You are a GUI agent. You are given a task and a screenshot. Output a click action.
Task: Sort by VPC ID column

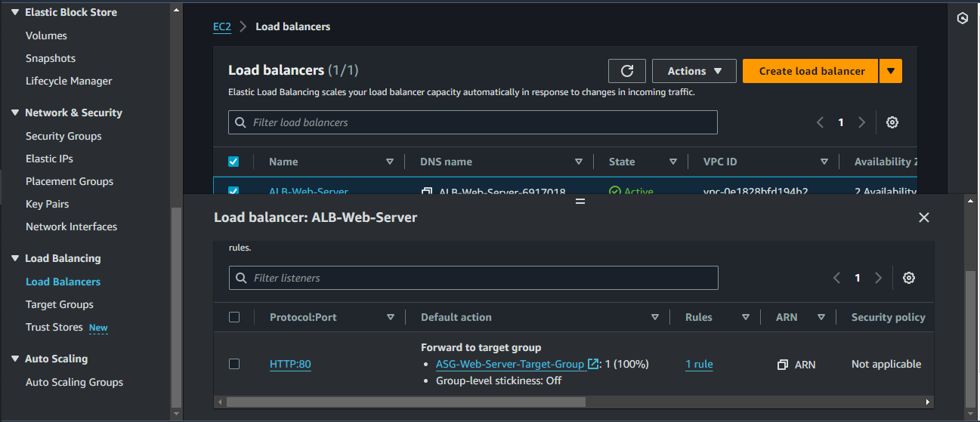824,162
